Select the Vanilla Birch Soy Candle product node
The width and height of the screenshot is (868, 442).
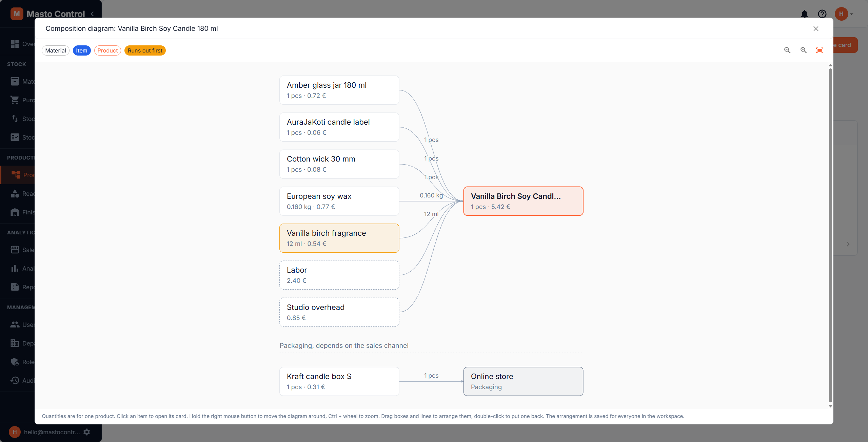pos(524,201)
